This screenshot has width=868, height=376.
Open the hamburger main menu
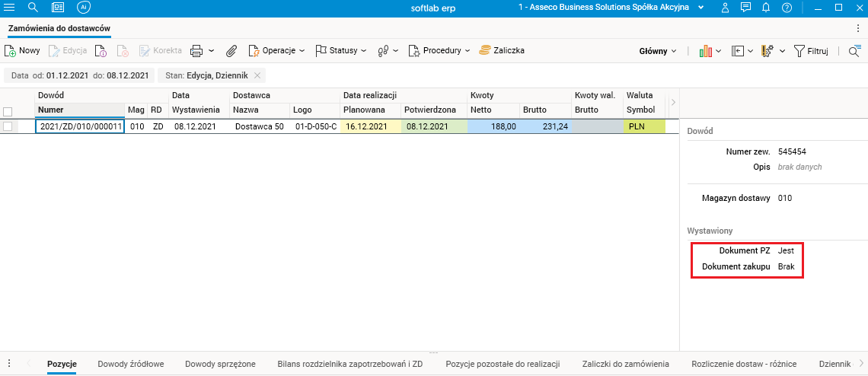pyautogui.click(x=9, y=8)
